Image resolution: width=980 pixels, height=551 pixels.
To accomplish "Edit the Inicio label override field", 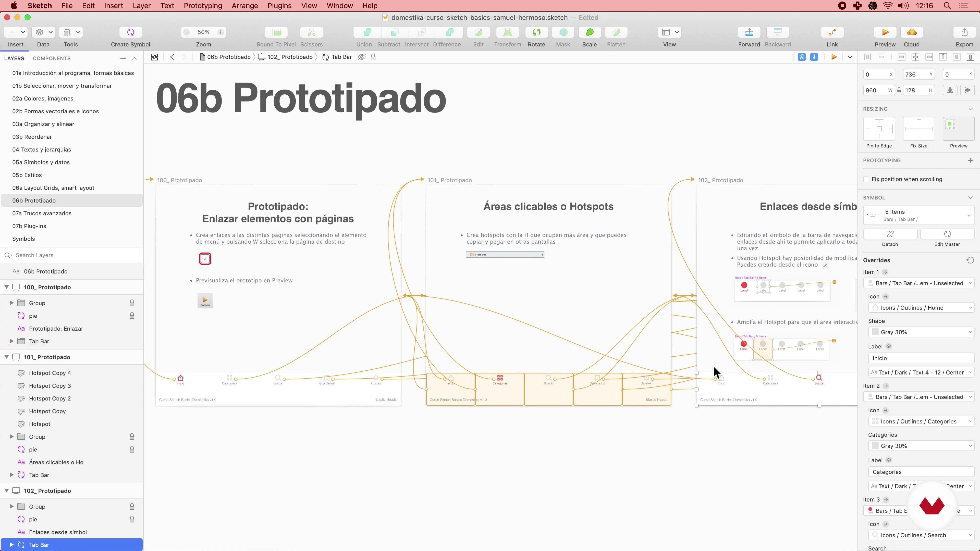I will (921, 358).
